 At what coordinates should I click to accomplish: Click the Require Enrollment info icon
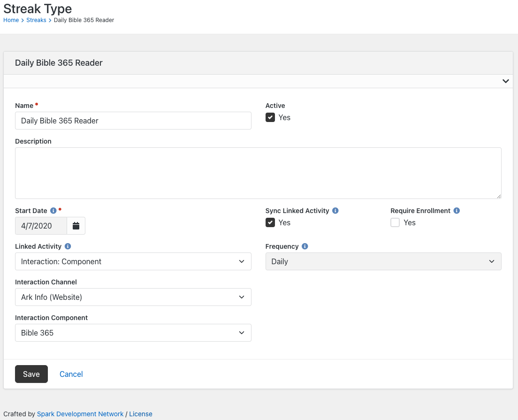(x=457, y=211)
